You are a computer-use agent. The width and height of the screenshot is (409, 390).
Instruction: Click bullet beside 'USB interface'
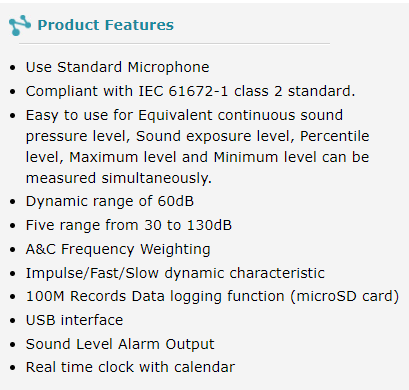coord(13,321)
